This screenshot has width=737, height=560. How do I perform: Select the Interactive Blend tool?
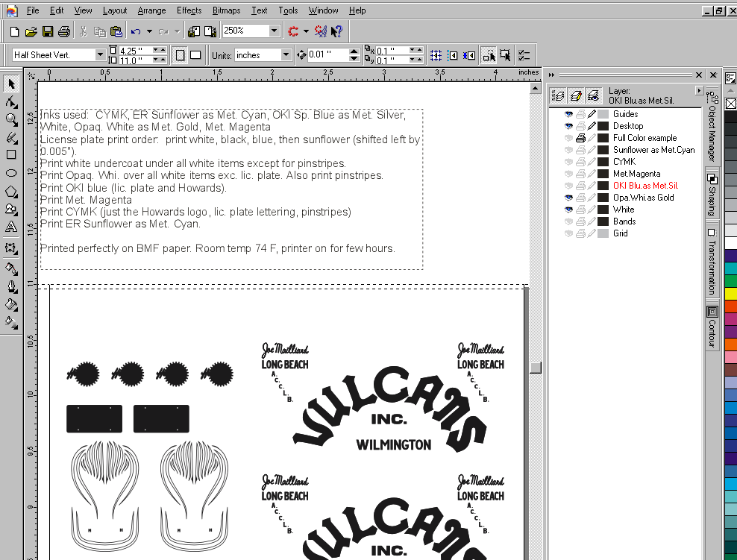11,248
